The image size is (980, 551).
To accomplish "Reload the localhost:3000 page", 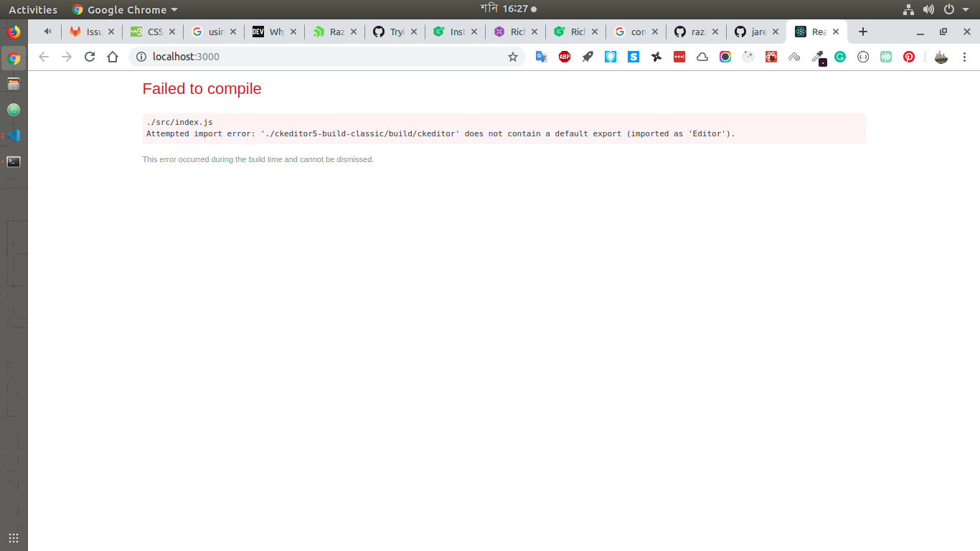I will (89, 57).
